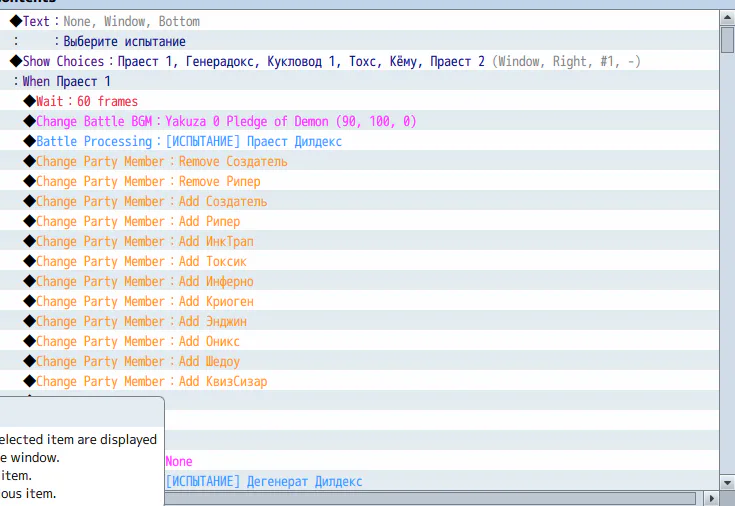The image size is (735, 506).
Task: Select the 'Text : None, Window, Bottom' command row
Action: pos(359,21)
